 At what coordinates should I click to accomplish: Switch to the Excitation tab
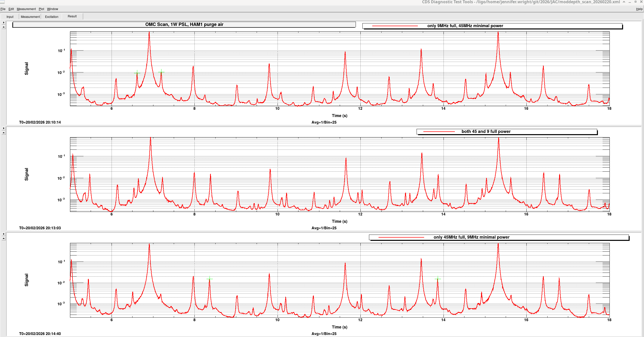[52, 17]
